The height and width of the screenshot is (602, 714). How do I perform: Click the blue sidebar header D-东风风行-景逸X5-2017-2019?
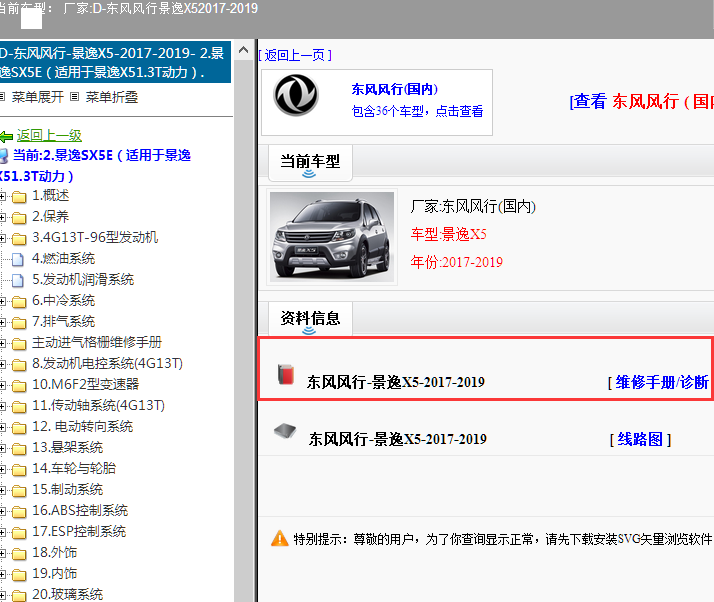coord(115,62)
